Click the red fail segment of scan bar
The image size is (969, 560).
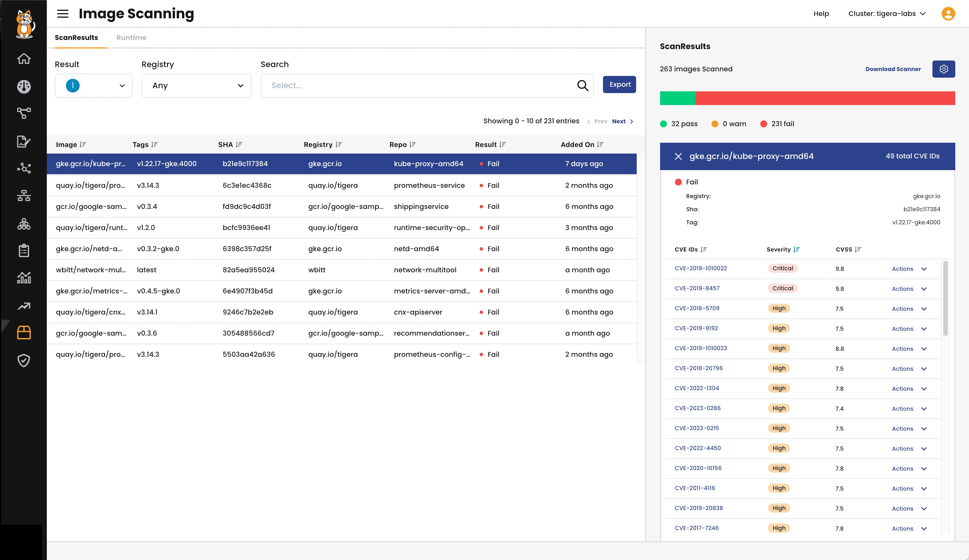click(825, 98)
